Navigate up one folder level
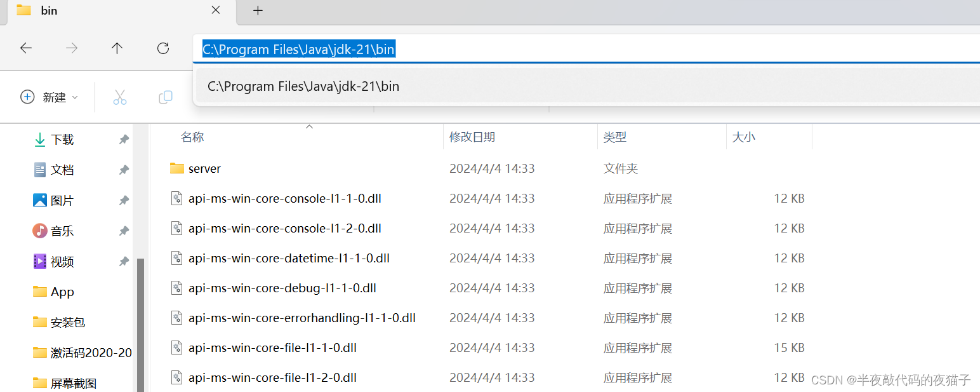This screenshot has width=980, height=392. tap(117, 48)
